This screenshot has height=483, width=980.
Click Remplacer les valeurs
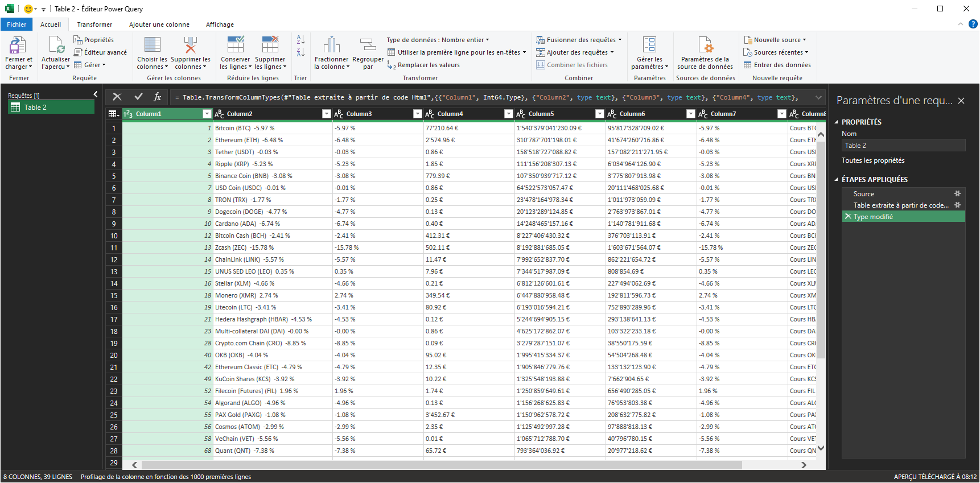tap(423, 65)
